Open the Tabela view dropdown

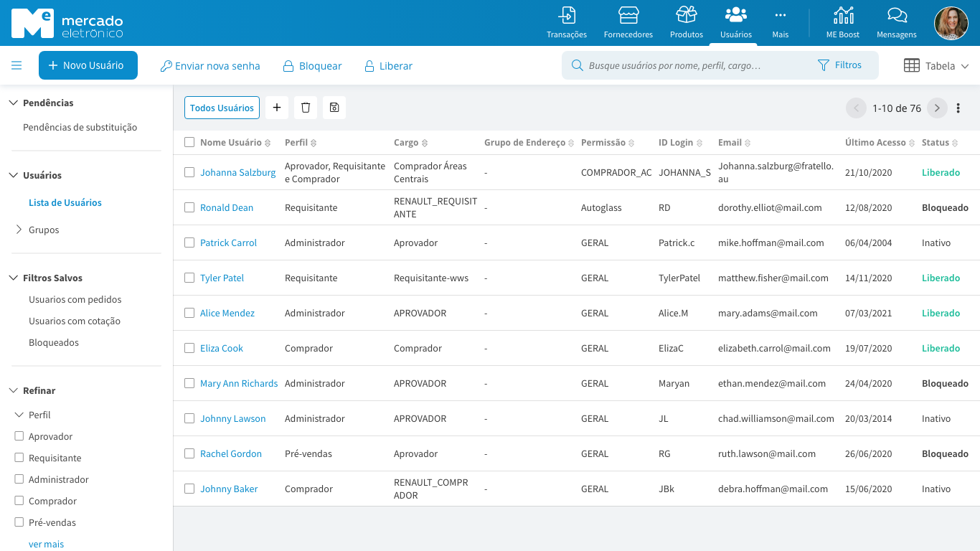(x=936, y=65)
